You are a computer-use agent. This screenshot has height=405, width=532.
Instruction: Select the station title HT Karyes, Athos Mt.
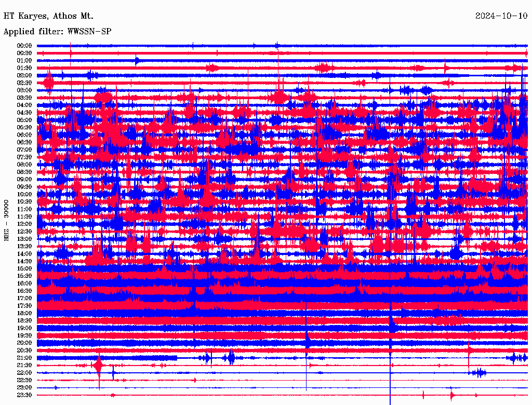[48, 16]
